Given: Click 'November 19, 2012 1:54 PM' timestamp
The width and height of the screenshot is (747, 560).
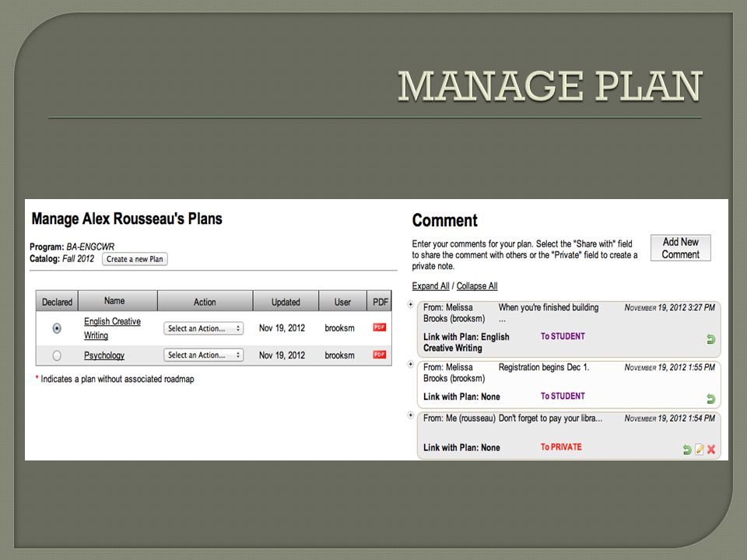Looking at the screenshot, I should pos(670,418).
